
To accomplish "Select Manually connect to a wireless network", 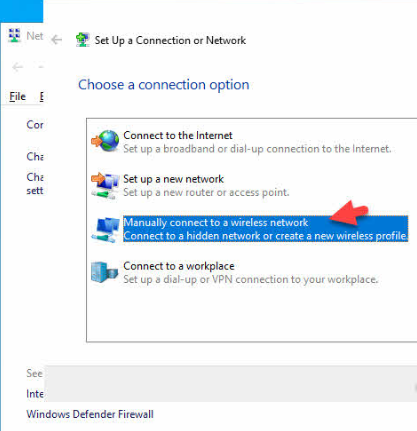I will pyautogui.click(x=265, y=229).
